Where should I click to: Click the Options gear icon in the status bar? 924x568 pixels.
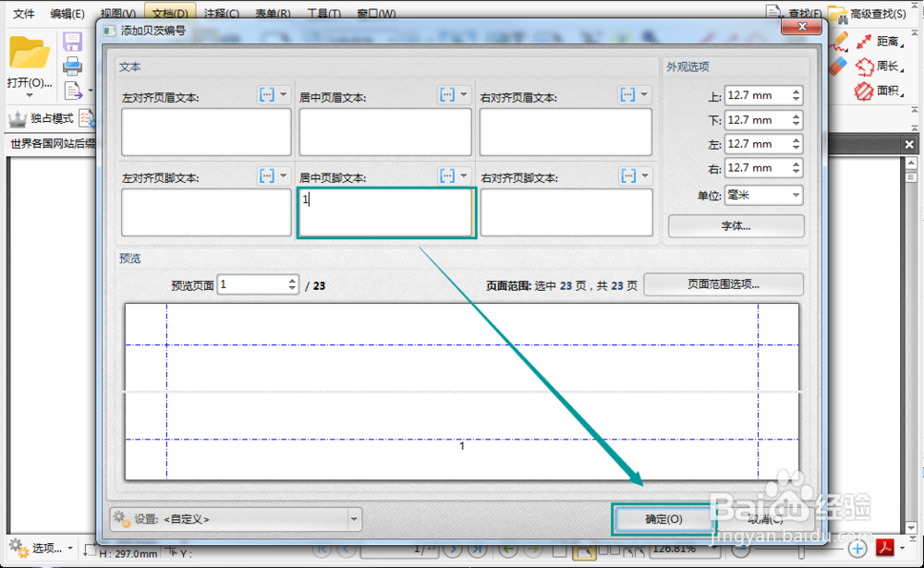(x=18, y=548)
